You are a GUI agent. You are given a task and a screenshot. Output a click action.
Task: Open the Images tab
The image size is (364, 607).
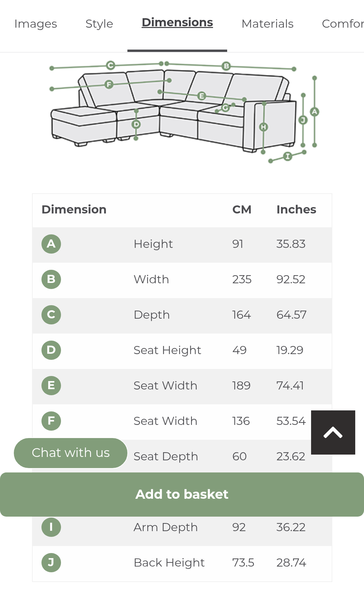tap(36, 24)
